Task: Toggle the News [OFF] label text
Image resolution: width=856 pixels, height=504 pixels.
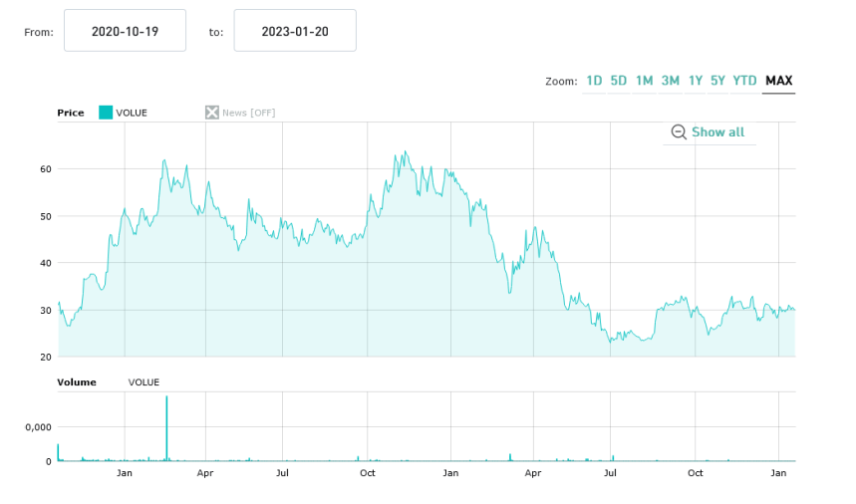Action: (x=248, y=113)
